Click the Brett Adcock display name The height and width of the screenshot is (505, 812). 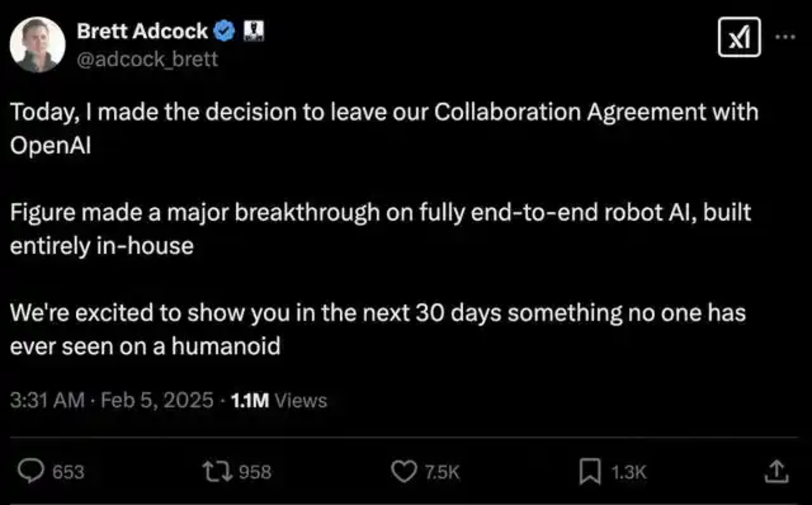coord(142,31)
